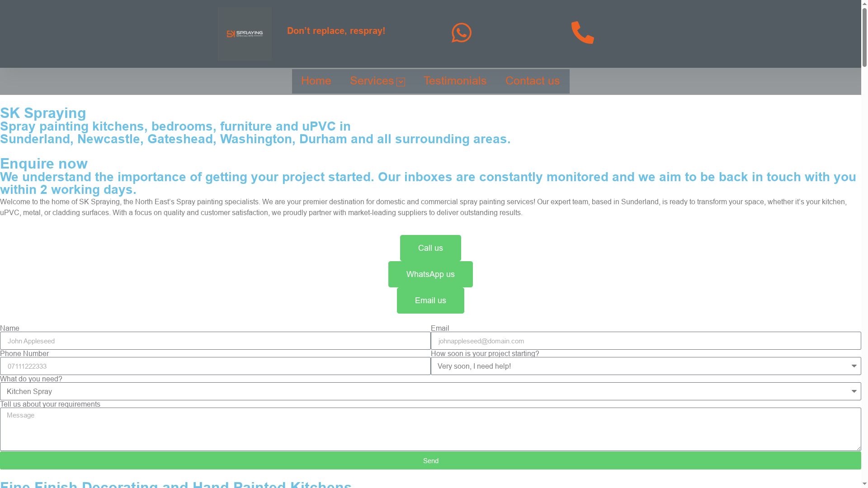Click the SK Spraying logo

pyautogui.click(x=244, y=33)
